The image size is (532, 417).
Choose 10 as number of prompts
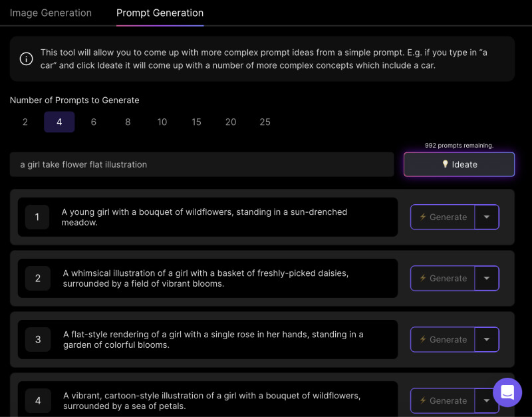(162, 122)
